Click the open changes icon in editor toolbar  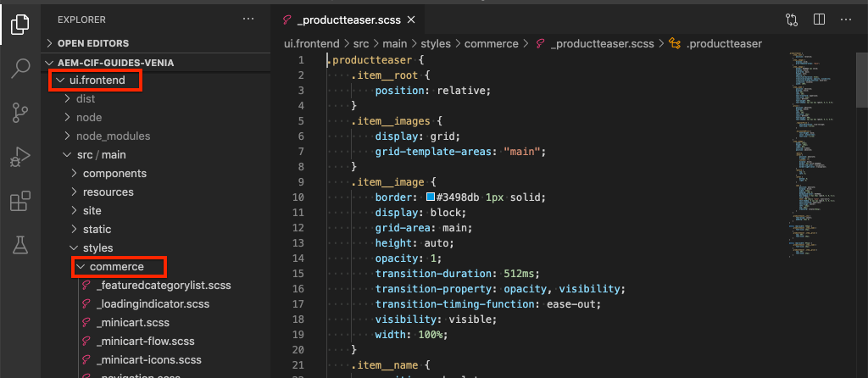click(792, 20)
